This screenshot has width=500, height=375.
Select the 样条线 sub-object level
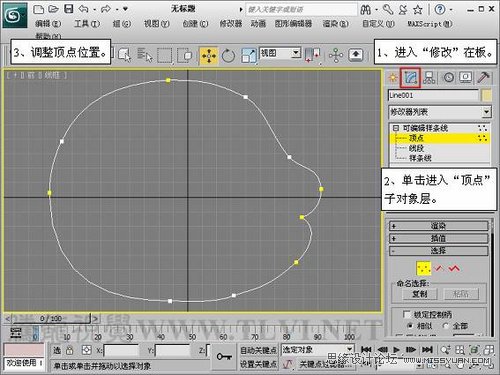[420, 158]
